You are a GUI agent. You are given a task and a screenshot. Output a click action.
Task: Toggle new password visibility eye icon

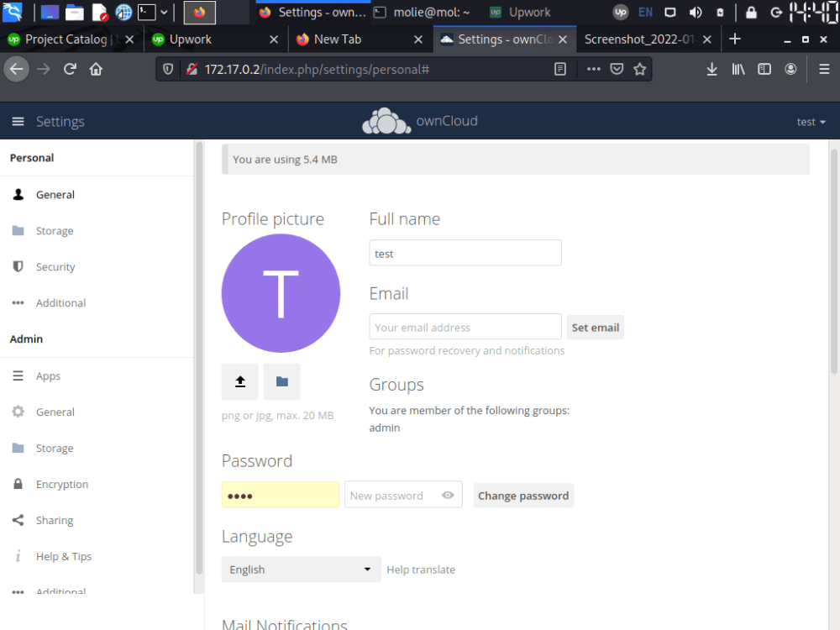[x=448, y=495]
